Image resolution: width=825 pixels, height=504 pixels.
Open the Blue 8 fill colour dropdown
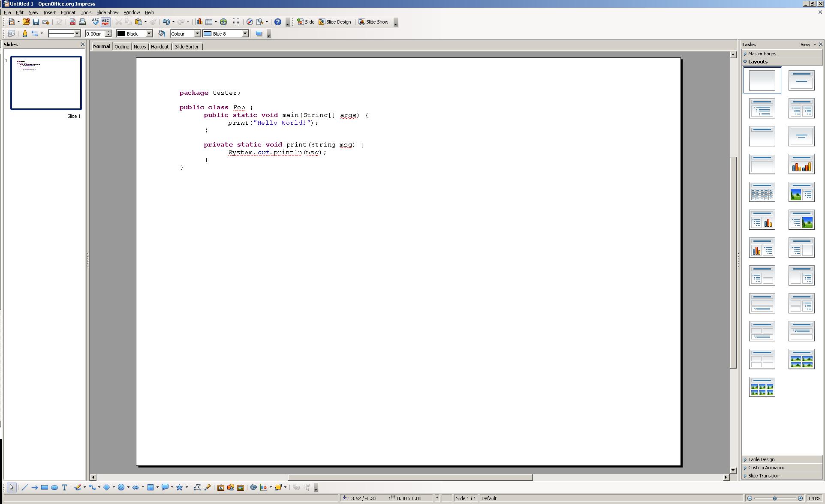[245, 33]
